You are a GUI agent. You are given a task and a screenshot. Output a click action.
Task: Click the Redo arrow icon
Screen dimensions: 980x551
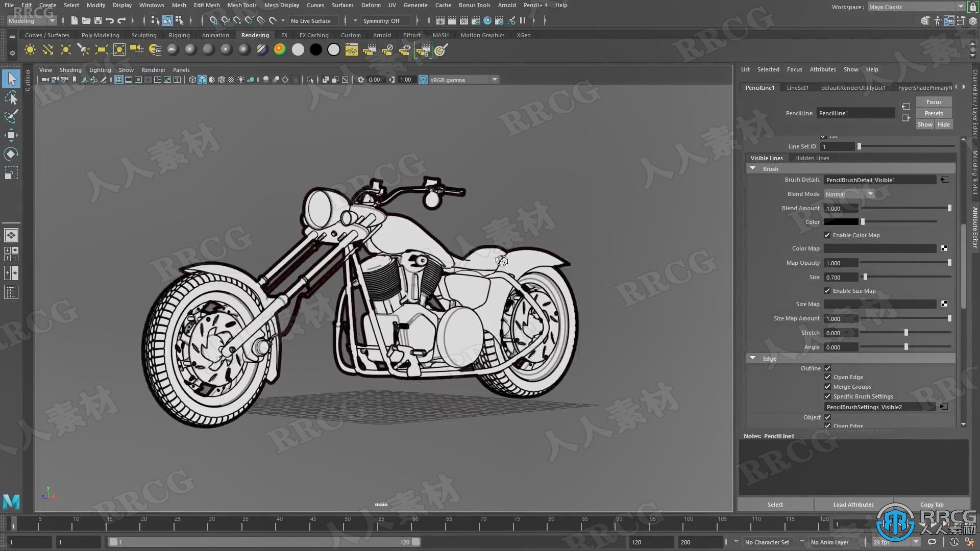point(121,20)
